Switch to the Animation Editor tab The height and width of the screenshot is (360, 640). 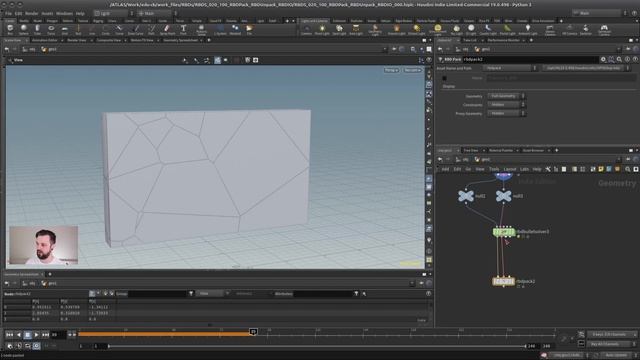[44, 40]
